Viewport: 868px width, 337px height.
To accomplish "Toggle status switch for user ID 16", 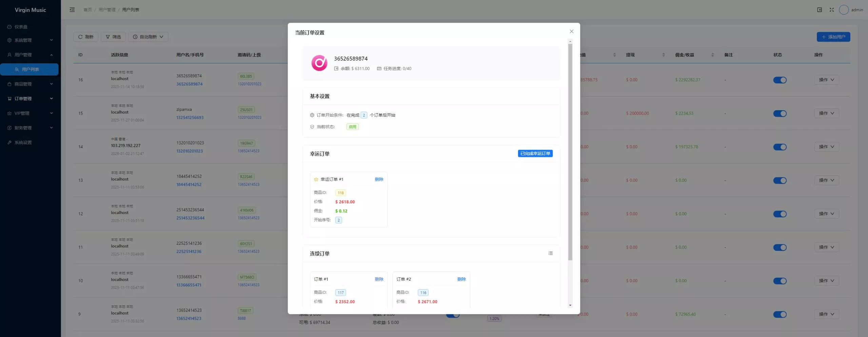I will coord(780,80).
